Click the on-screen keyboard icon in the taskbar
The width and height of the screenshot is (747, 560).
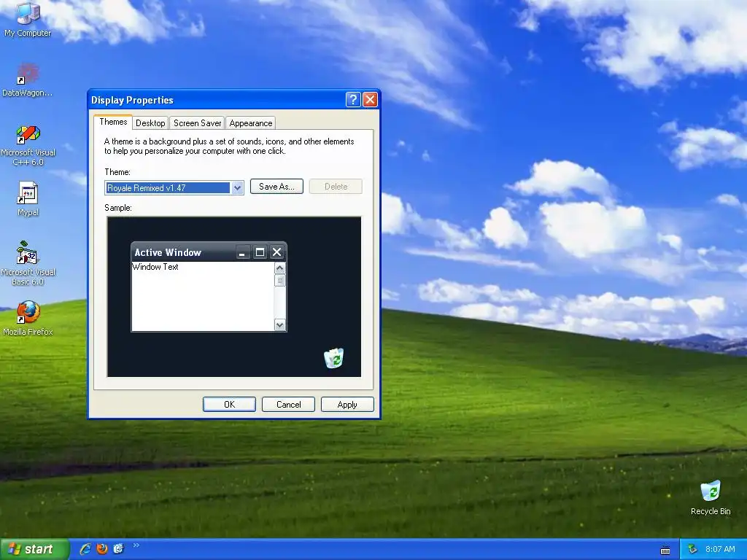coord(665,550)
